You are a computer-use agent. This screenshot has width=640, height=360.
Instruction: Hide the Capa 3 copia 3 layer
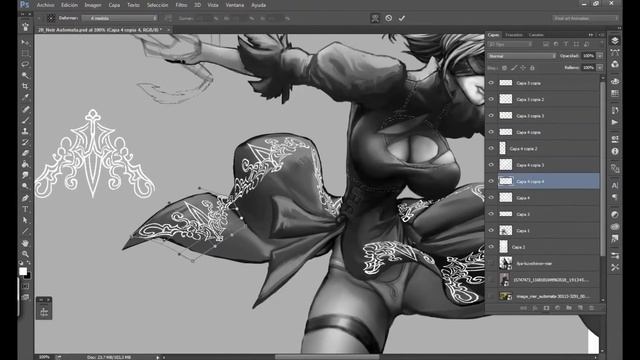tap(491, 116)
